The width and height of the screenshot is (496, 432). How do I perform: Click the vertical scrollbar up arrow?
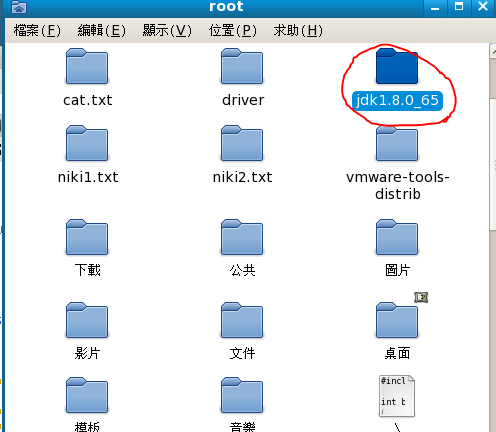[x=493, y=52]
